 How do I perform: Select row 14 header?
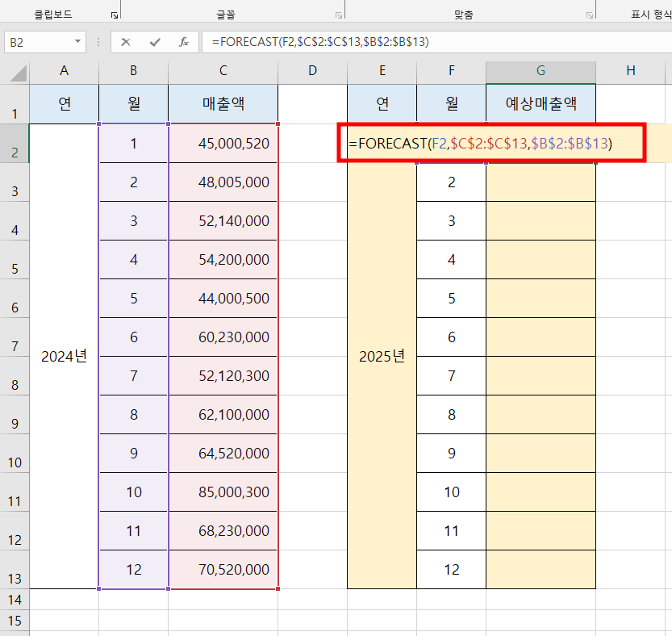point(15,600)
